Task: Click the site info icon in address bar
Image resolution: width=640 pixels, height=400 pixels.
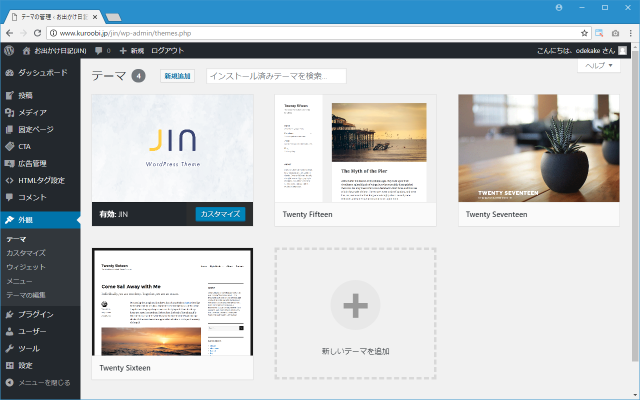Action: 53,33
